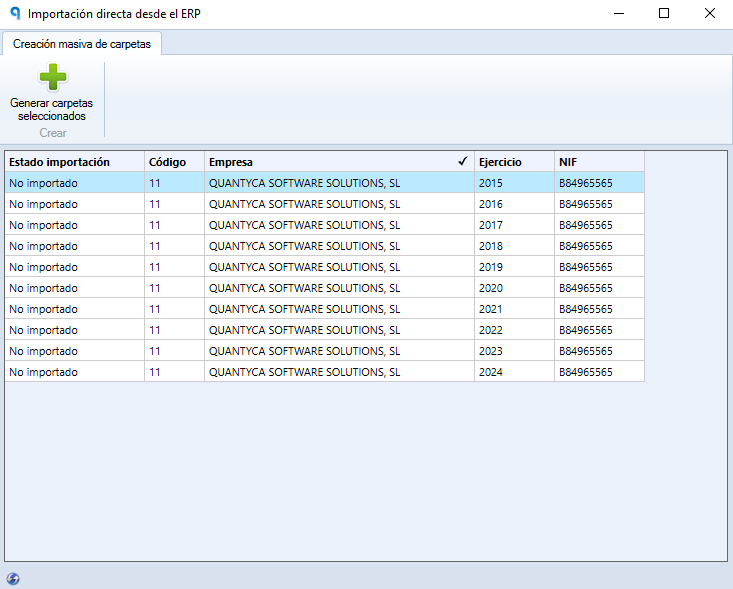733x589 pixels.
Task: Sort by Empresa column header
Action: click(x=339, y=162)
